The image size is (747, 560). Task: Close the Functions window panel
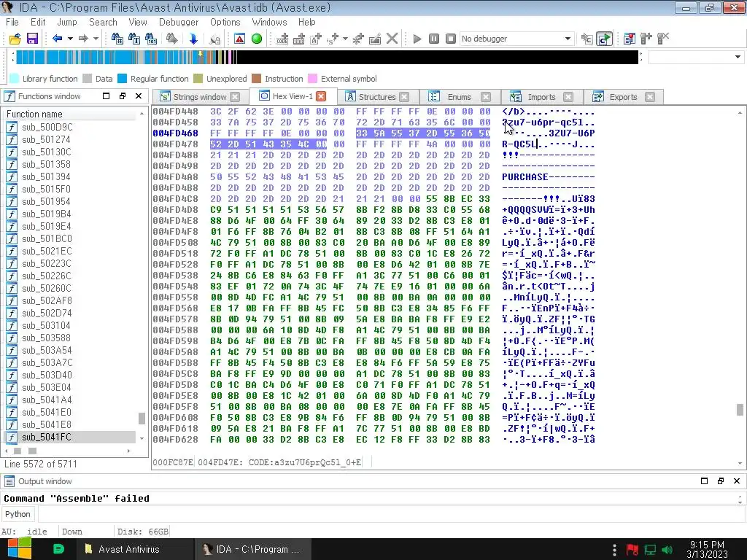click(139, 96)
